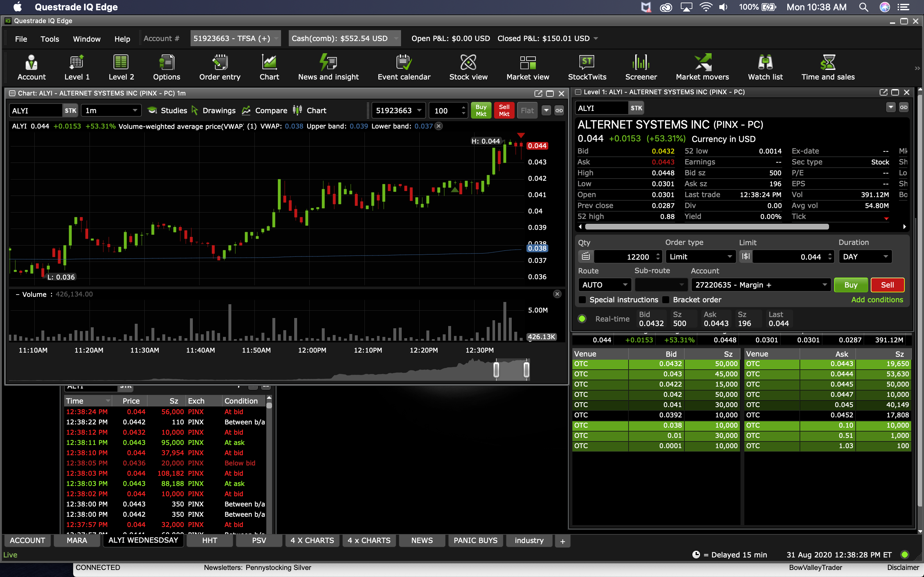Switch to the PANIC BUYS tab
Viewport: 924px width, 577px height.
475,541
